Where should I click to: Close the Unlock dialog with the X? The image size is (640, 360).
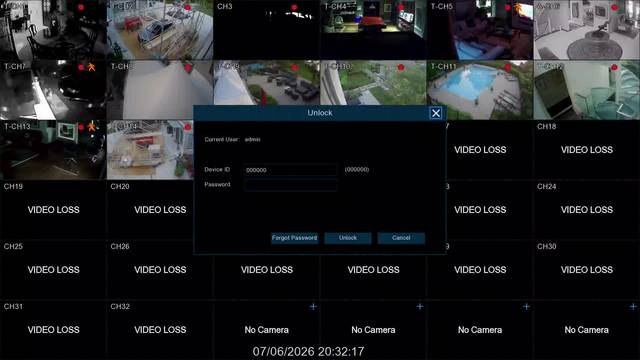436,113
